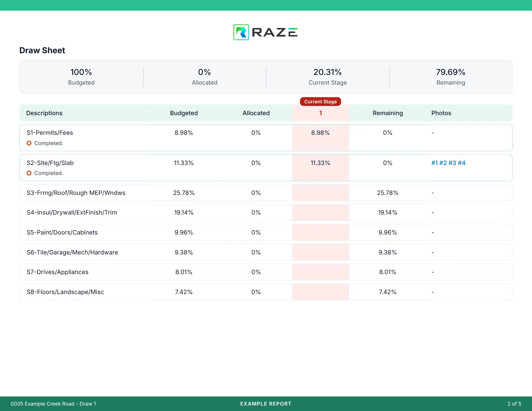Click the 25.78% budgeted value for S3
Viewport: 532px width, 411px height.
[x=184, y=193]
